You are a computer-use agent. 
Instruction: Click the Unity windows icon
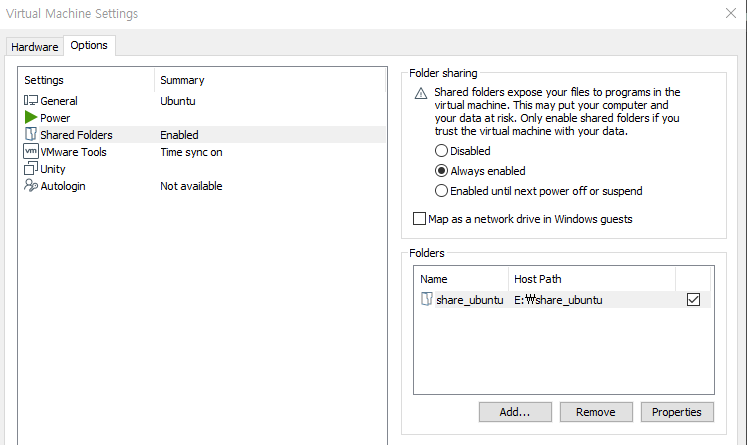click(31, 168)
